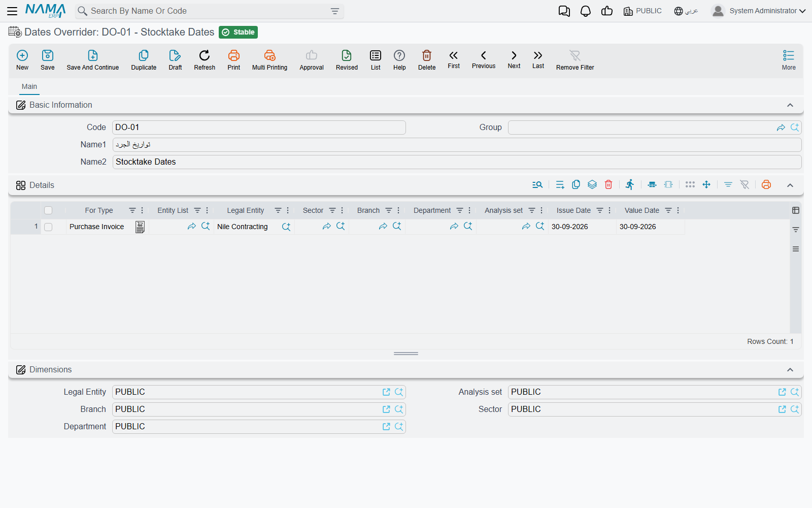Open Multi Printing
Screen dimensions: 812x508
click(269, 60)
